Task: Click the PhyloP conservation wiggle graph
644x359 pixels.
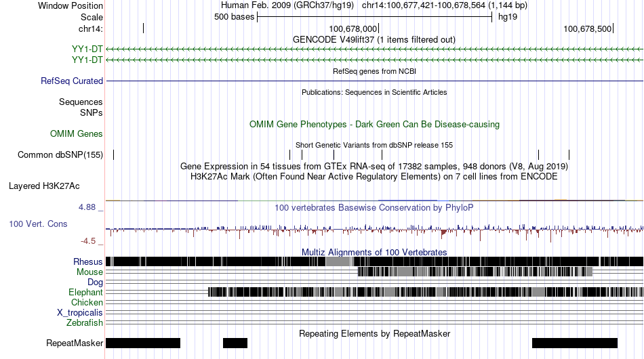Action: click(375, 232)
